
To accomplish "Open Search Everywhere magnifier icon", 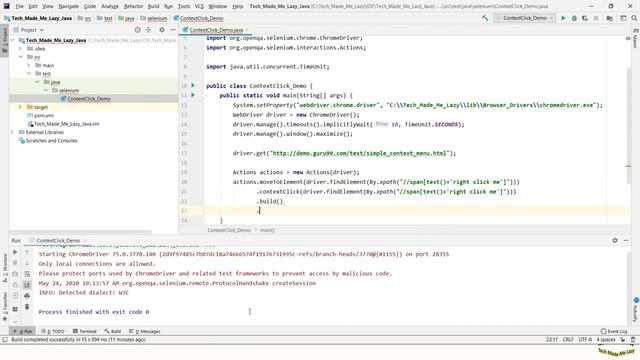I will 634,18.
